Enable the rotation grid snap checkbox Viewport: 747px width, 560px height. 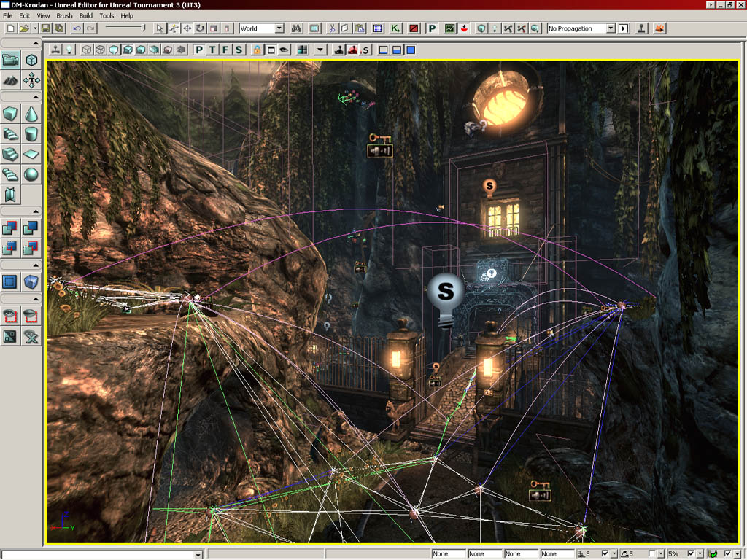click(x=652, y=554)
